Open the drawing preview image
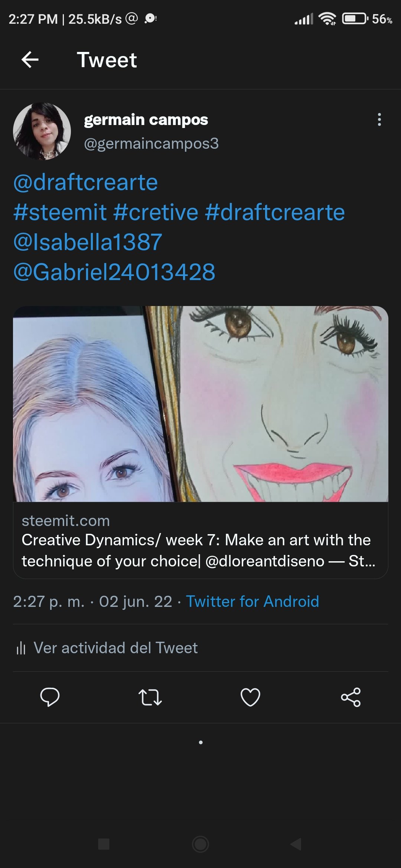 pyautogui.click(x=200, y=404)
